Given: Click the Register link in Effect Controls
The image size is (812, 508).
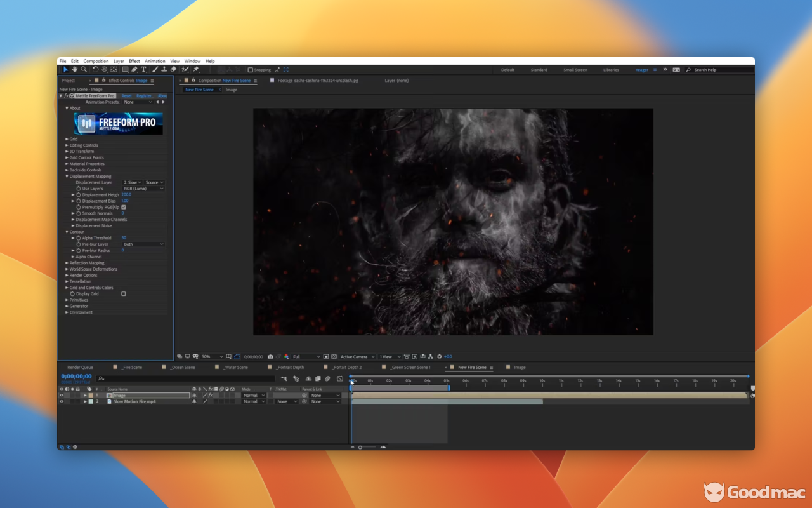Looking at the screenshot, I should tap(145, 96).
